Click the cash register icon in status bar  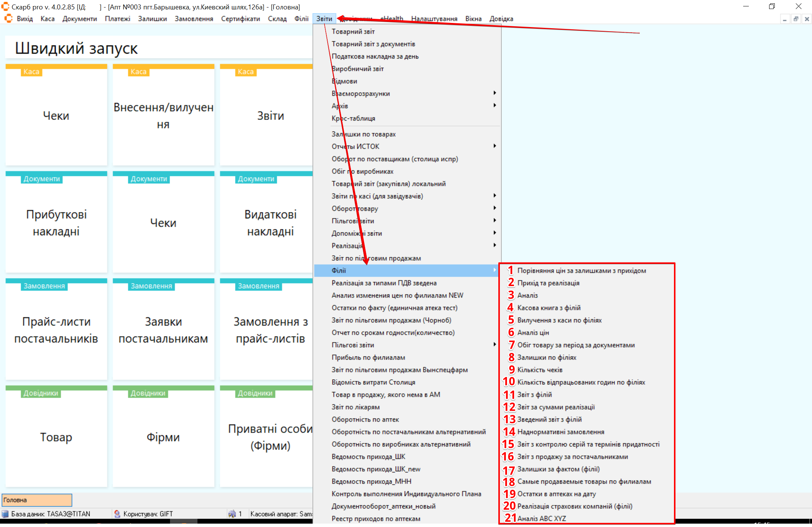(232, 514)
